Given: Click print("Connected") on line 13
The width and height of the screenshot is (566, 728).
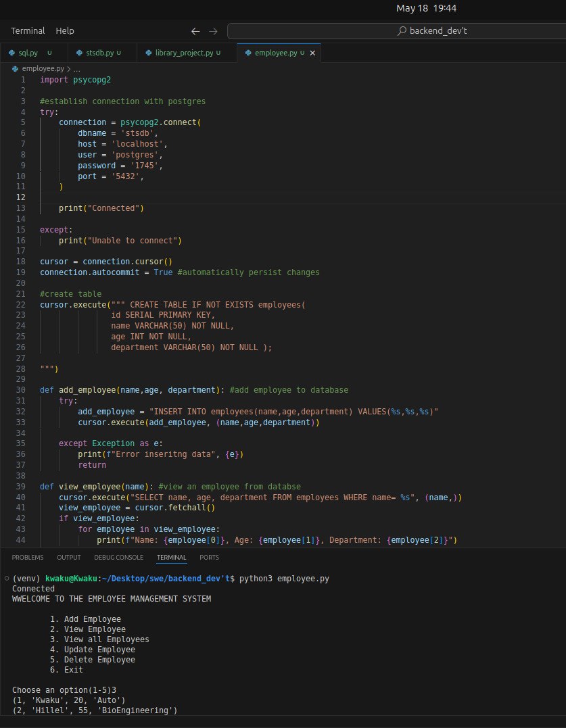Looking at the screenshot, I should pyautogui.click(x=101, y=208).
